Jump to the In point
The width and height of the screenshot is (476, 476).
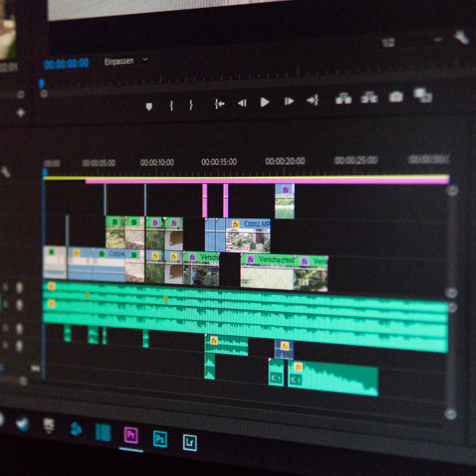(x=219, y=104)
